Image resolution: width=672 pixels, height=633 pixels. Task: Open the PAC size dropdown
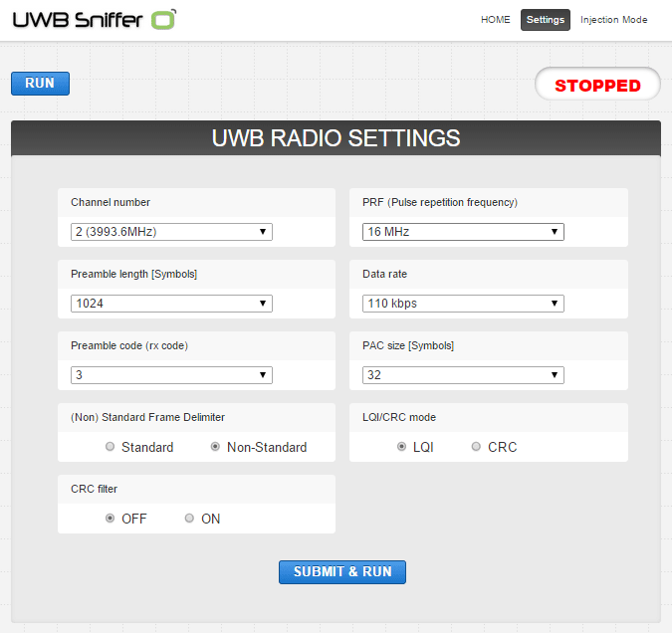coord(463,375)
